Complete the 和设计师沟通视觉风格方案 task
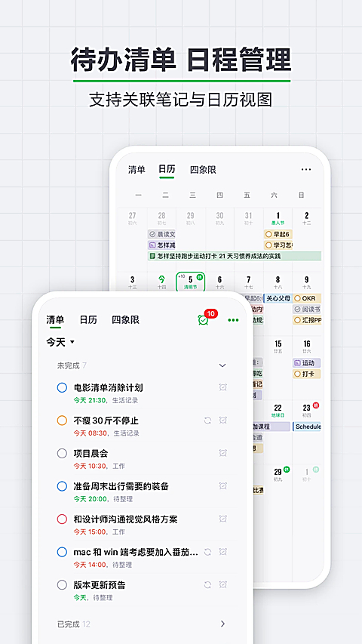Screen dimensions: 362x644 (62, 519)
